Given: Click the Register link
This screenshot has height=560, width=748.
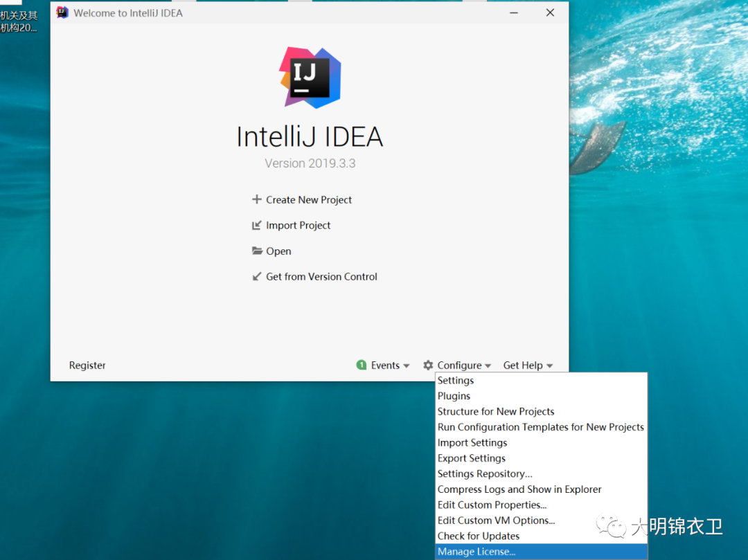Looking at the screenshot, I should tap(87, 365).
